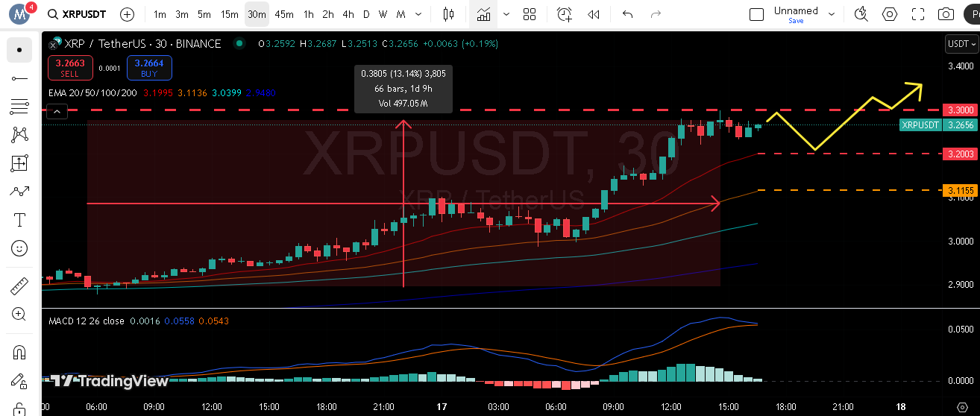Click the XRPUSDT current price tag 3.2656

point(938,125)
